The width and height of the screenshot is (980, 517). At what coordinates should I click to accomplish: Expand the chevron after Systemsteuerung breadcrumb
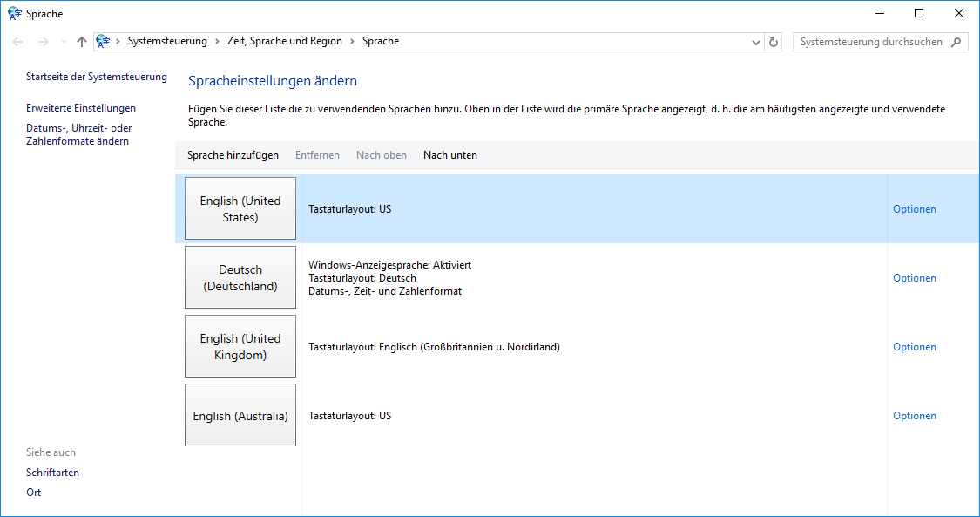[217, 41]
